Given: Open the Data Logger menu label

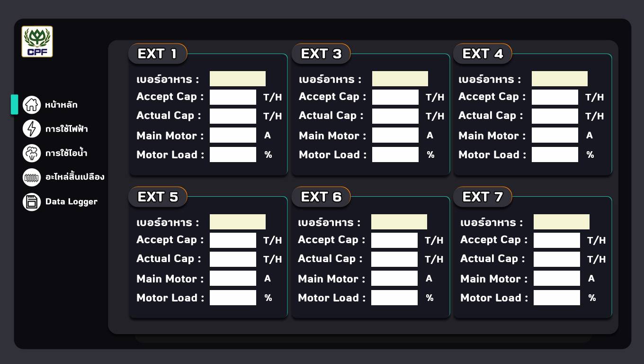Looking at the screenshot, I should coord(72,201).
